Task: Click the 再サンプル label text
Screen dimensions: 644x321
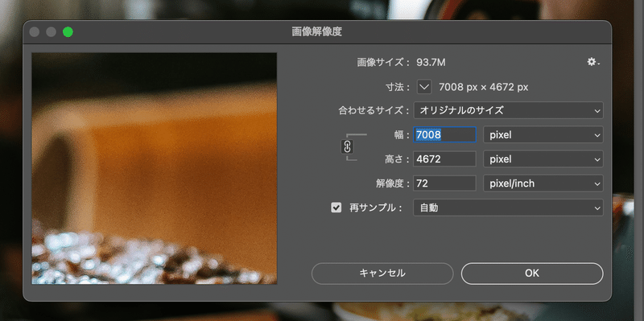Action: click(375, 208)
